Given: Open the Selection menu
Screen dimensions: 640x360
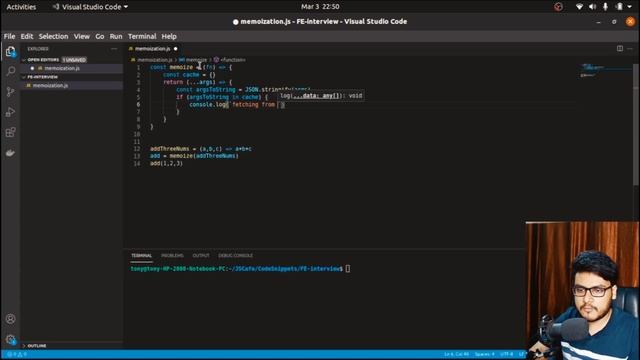Looking at the screenshot, I should (53, 36).
